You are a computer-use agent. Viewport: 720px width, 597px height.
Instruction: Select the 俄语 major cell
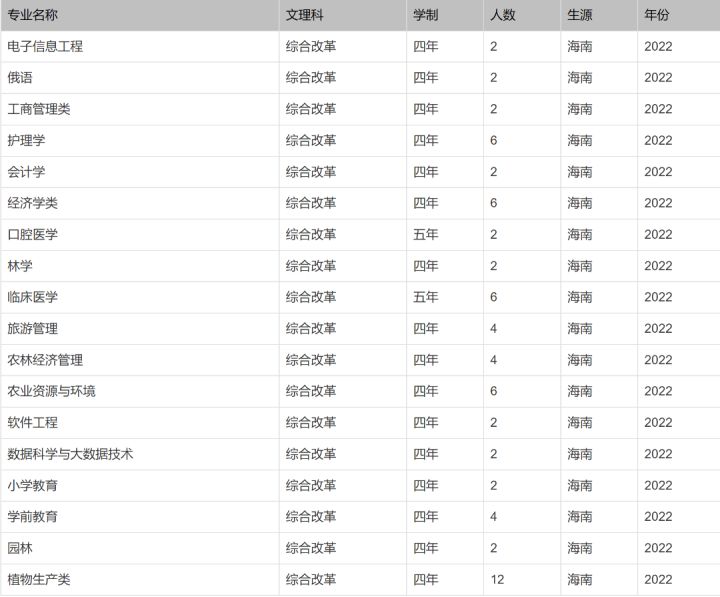(20, 78)
